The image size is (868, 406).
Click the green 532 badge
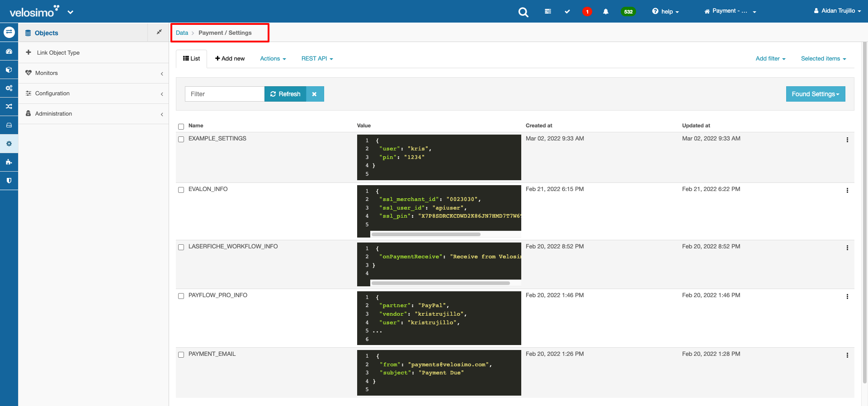point(628,12)
